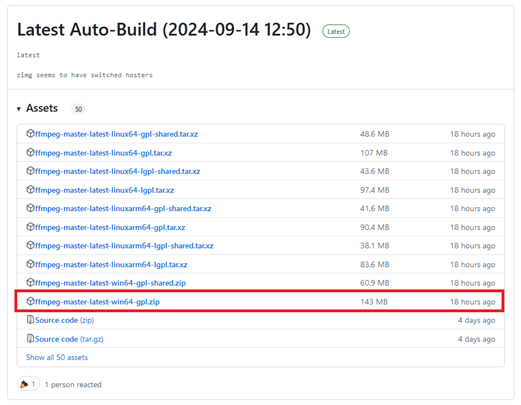Click the 83.6 MB file size
Screen dimensions: 521x405
(x=375, y=264)
